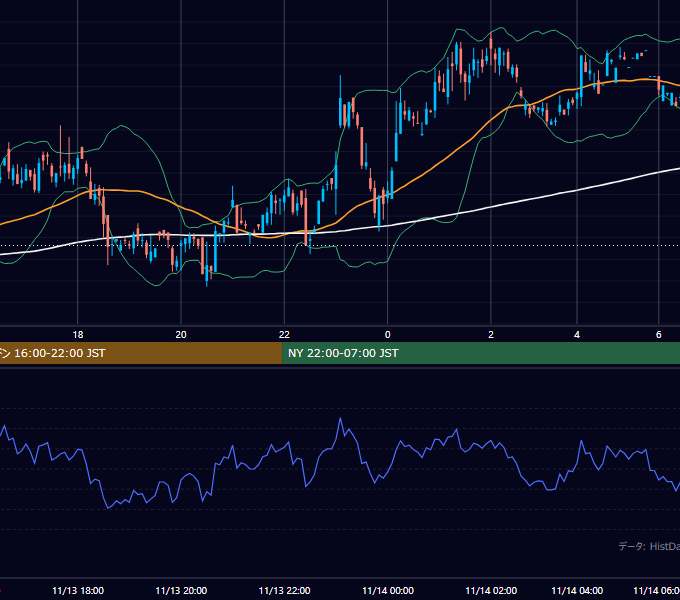
Task: Click the 18 hour label on price chart axis
Action: coord(78,335)
